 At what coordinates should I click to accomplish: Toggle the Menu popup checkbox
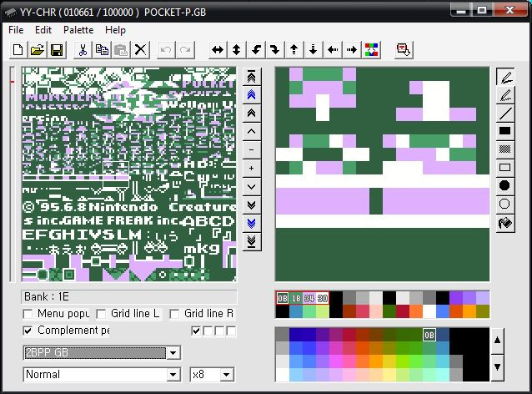[x=28, y=314]
